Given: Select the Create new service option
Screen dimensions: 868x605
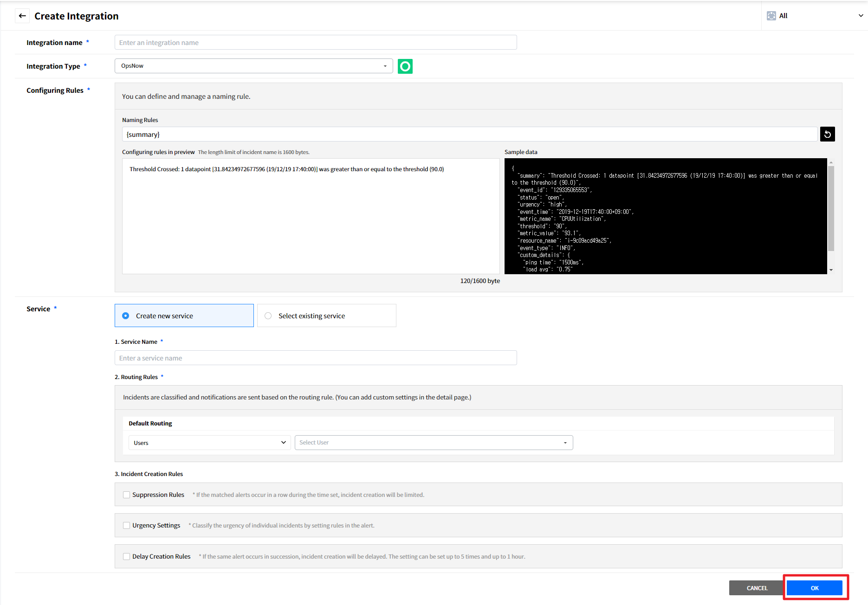Looking at the screenshot, I should click(126, 316).
